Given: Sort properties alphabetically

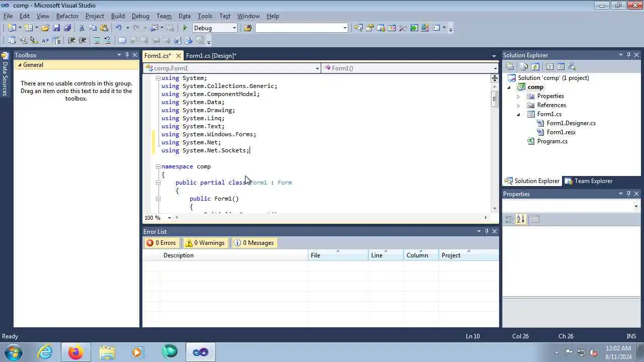Looking at the screenshot, I should pyautogui.click(x=520, y=219).
